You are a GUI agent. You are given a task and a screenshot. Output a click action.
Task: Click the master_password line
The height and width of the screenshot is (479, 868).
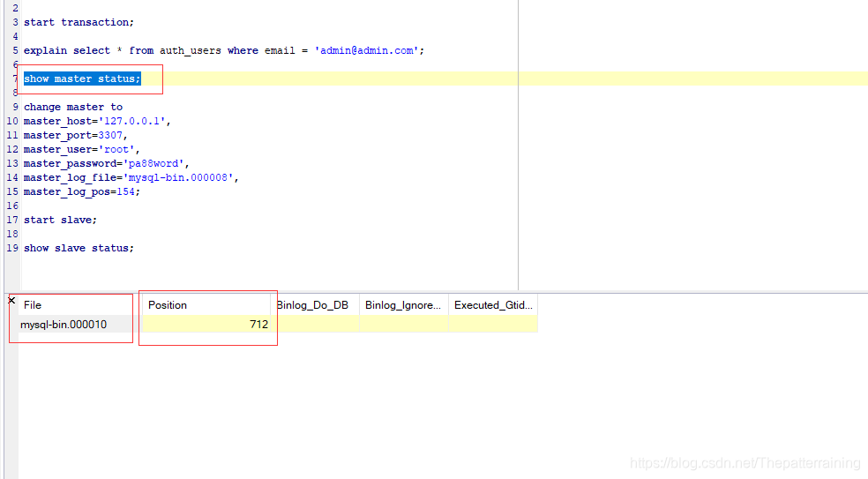coord(106,163)
